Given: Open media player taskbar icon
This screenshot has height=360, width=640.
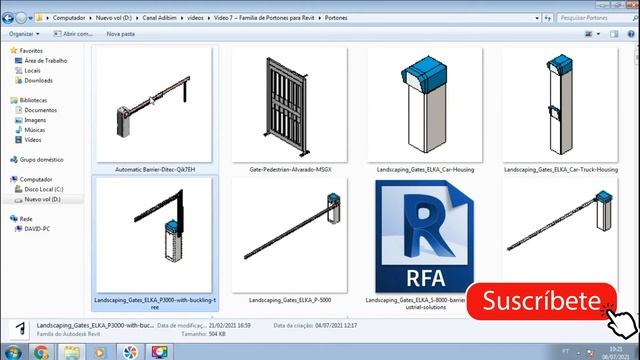Looking at the screenshot, I should (100, 352).
